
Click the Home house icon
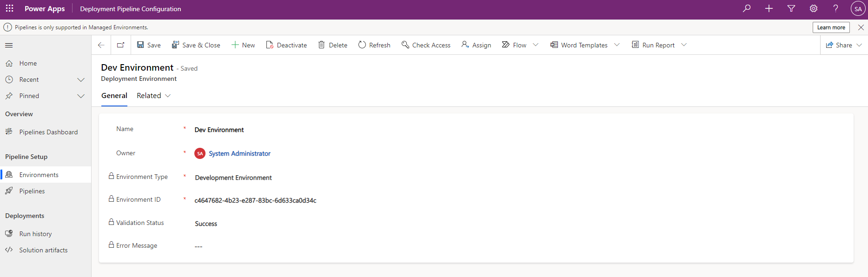coord(9,63)
